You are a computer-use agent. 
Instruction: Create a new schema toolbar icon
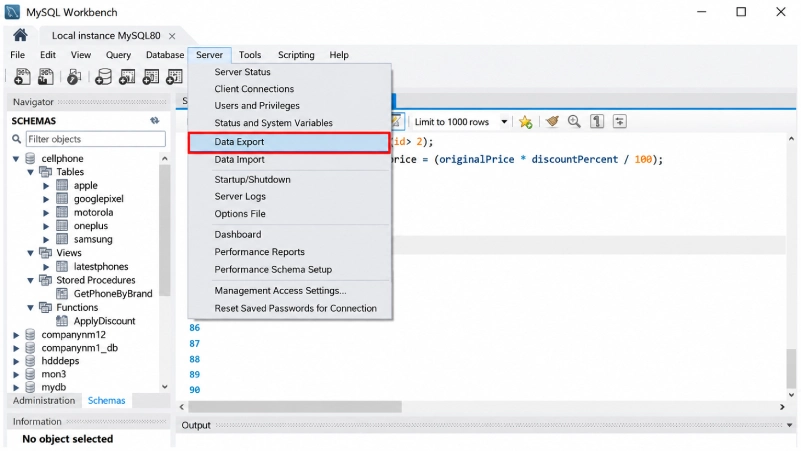coord(103,77)
